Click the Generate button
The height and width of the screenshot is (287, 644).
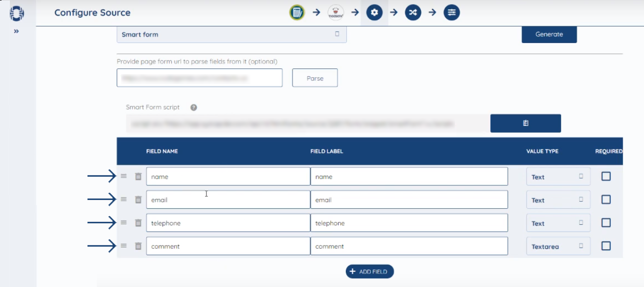[x=549, y=34]
